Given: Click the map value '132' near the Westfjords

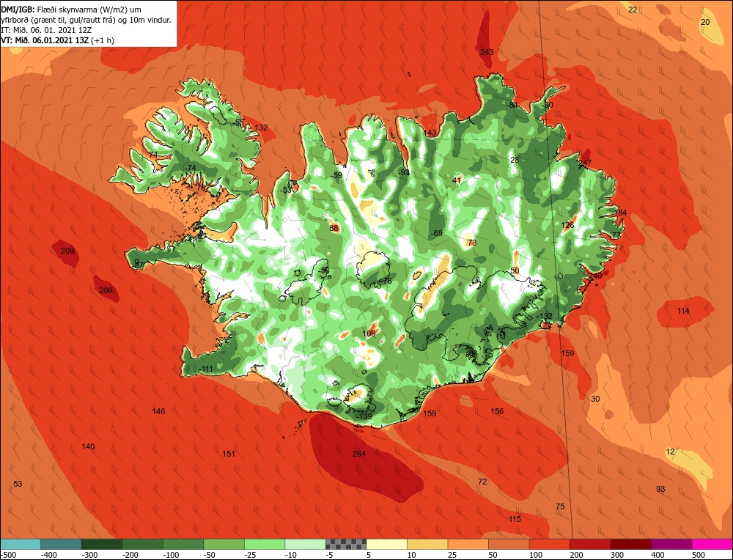Looking at the screenshot, I should pos(262,128).
